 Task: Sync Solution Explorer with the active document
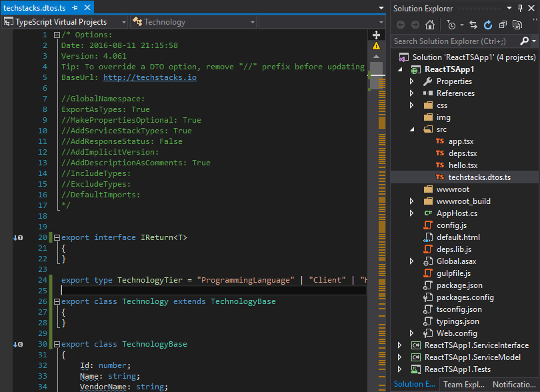tap(473, 25)
